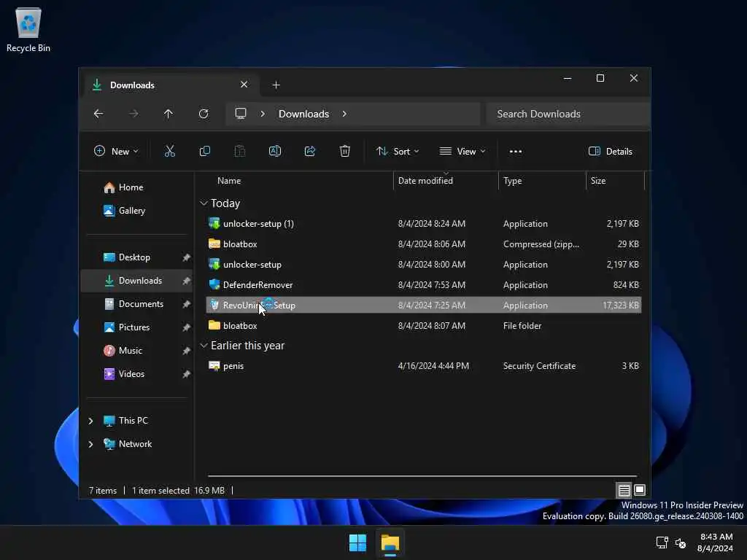
Task: Select the RevoUninProSetup application row
Action: 424,306
